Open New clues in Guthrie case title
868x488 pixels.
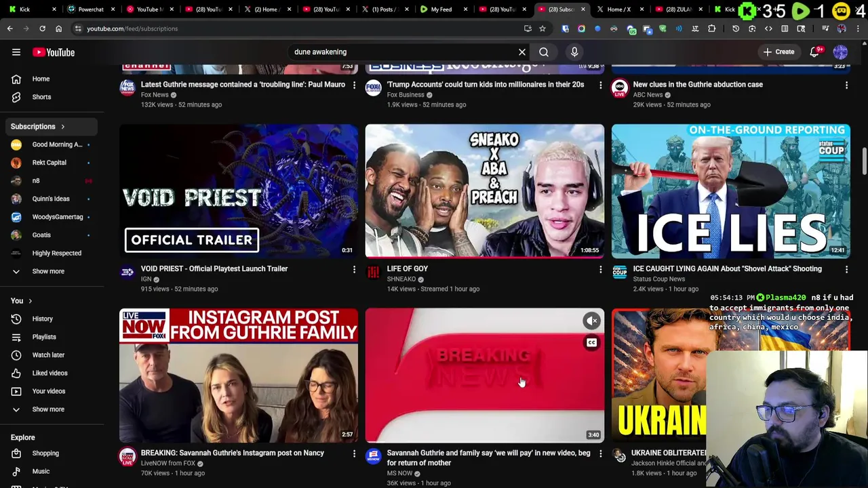698,85
